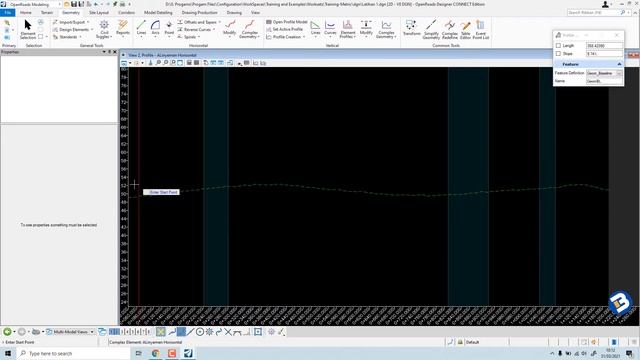Toggle the Slope checkbox
Screen dimensions: 640x360
[x=558, y=53]
